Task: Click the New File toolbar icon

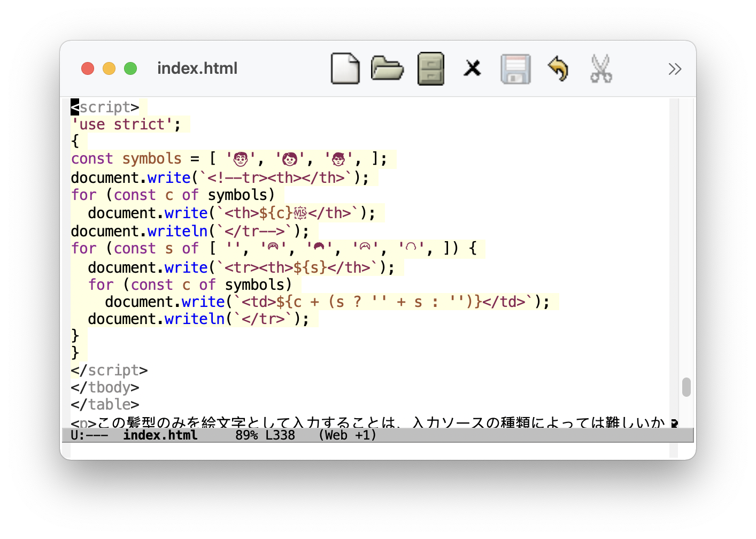Action: (345, 68)
